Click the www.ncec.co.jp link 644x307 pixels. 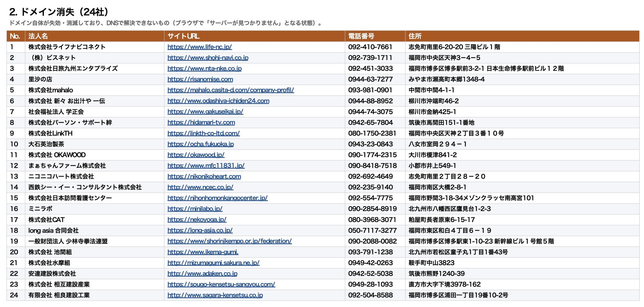pos(200,187)
